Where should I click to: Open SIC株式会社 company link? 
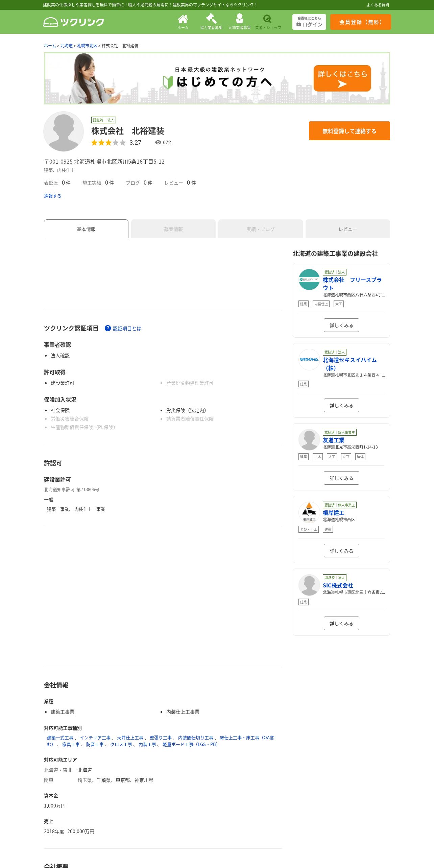tap(338, 585)
